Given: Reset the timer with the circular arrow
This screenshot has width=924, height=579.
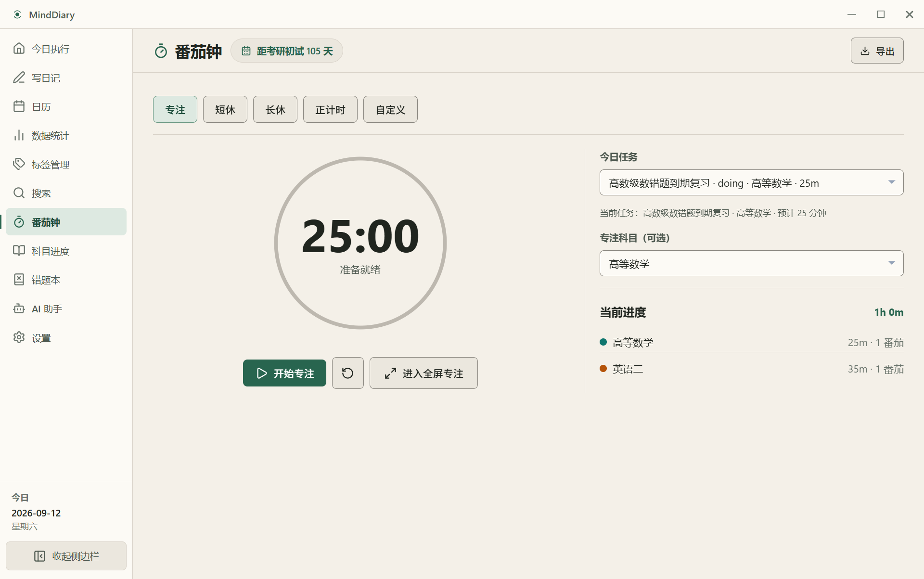Looking at the screenshot, I should (347, 373).
